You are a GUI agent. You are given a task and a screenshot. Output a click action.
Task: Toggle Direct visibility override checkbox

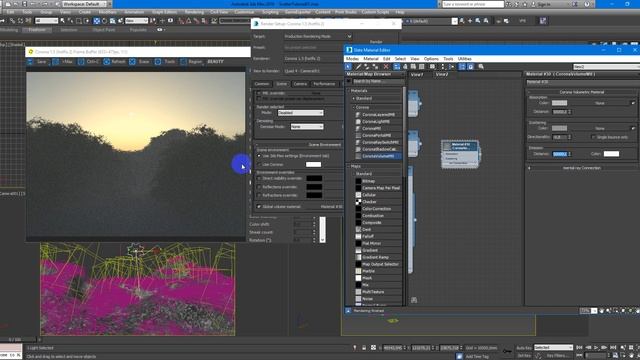click(x=259, y=178)
